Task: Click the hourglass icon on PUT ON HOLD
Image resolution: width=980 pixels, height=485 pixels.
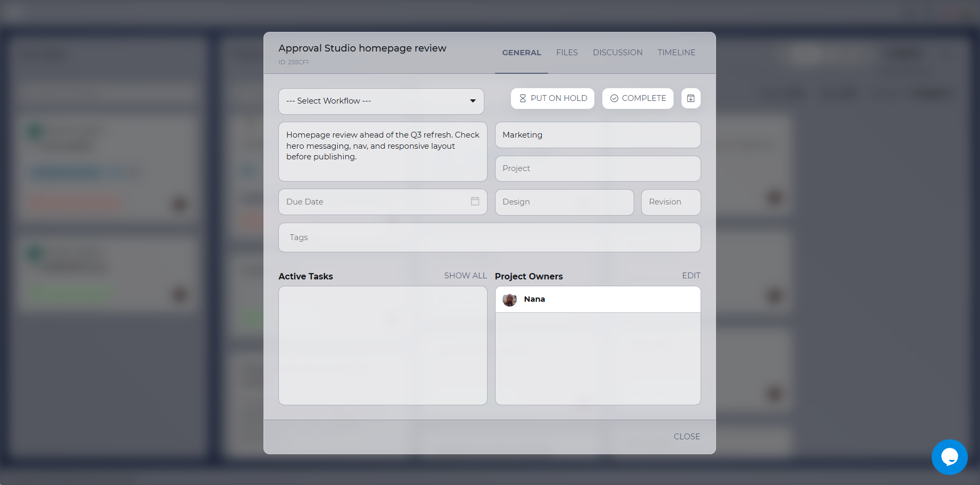Action: pyautogui.click(x=523, y=98)
